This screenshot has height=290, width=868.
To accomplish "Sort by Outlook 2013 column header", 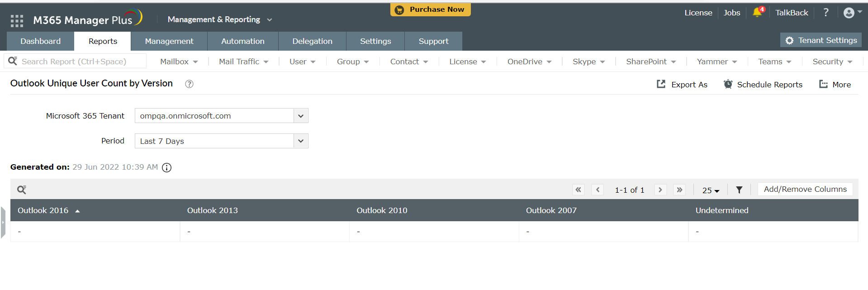I will pos(212,210).
